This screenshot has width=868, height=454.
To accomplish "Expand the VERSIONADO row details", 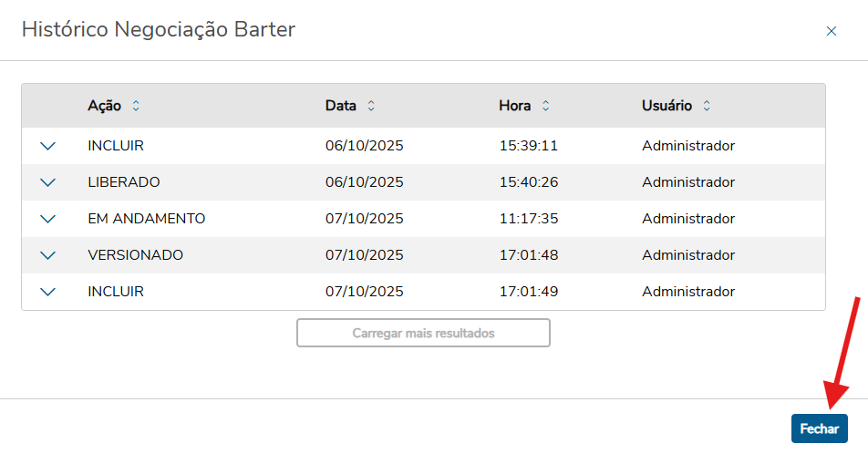I will pyautogui.click(x=48, y=255).
